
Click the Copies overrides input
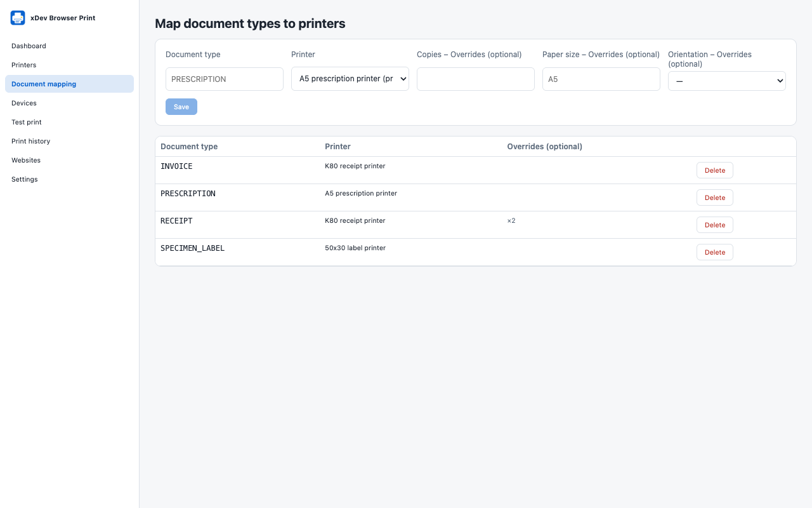point(476,79)
